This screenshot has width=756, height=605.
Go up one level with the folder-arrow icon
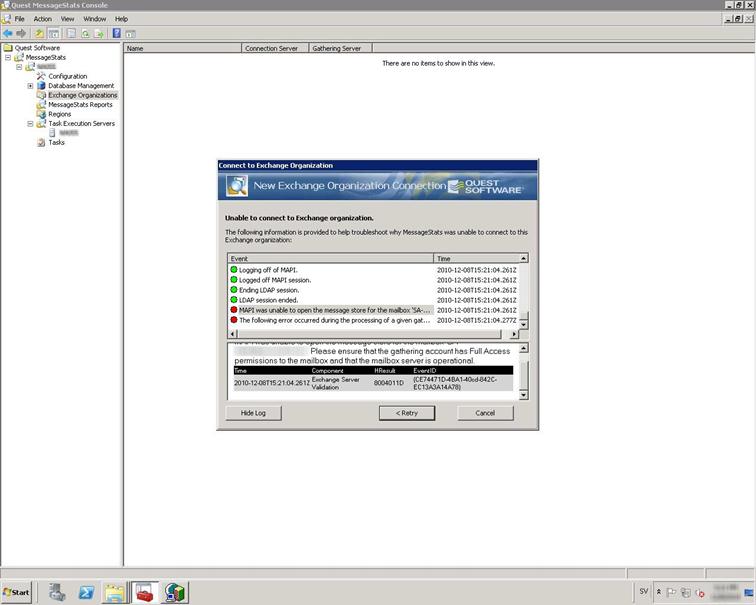click(39, 33)
